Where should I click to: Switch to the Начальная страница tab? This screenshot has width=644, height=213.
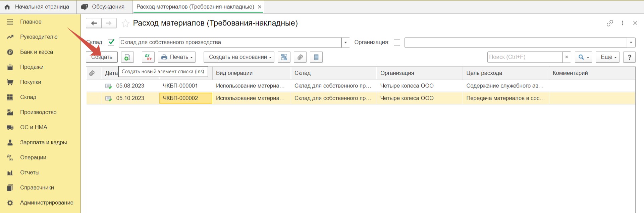click(38, 7)
